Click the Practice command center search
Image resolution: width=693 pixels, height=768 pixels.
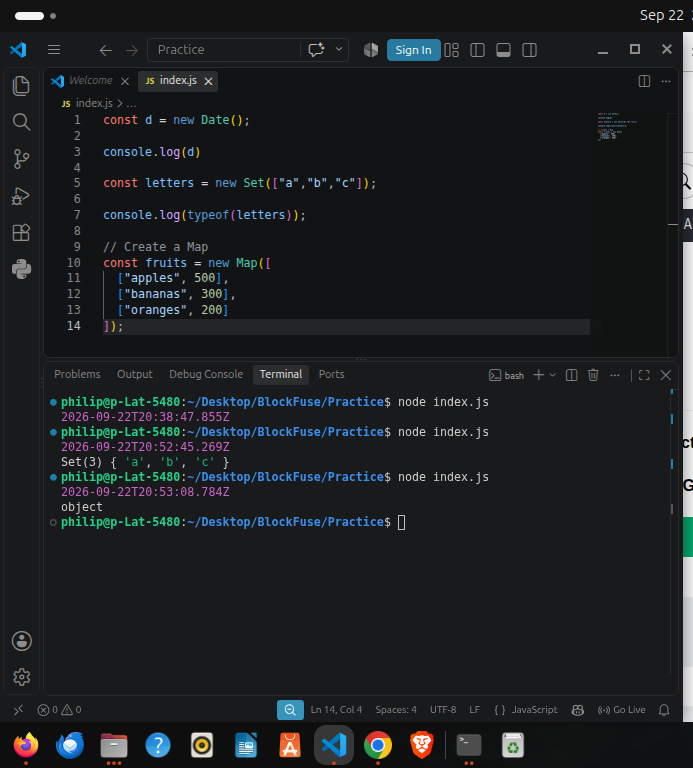coord(223,50)
